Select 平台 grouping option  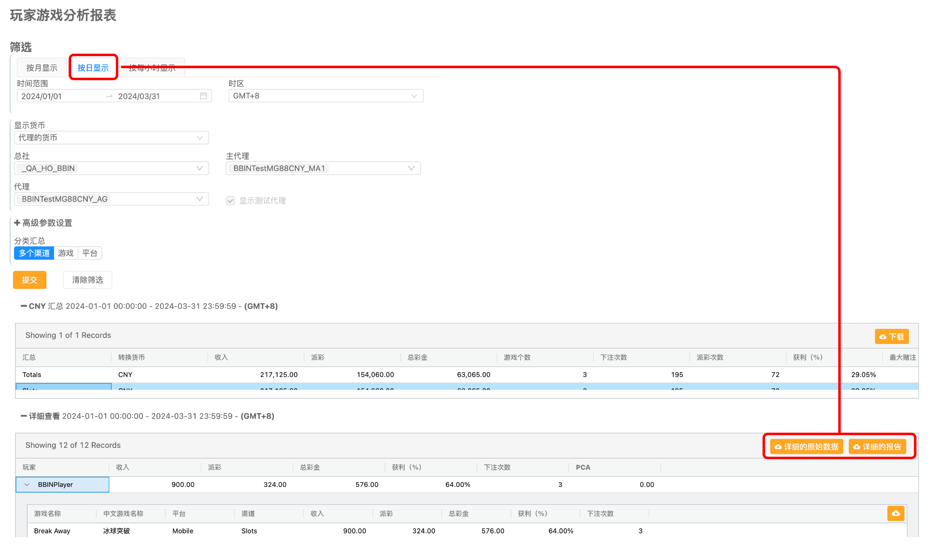tap(90, 253)
